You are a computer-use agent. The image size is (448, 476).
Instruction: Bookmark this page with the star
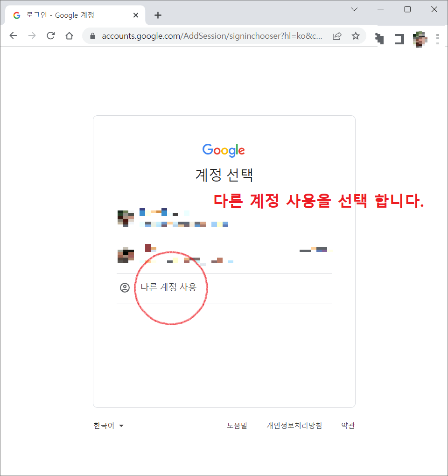click(356, 36)
